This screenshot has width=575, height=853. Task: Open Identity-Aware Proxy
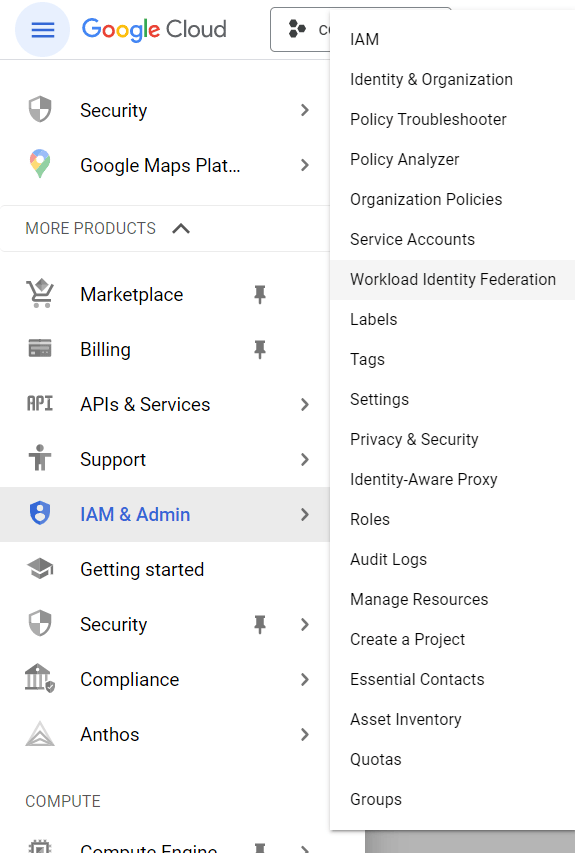pyautogui.click(x=424, y=479)
